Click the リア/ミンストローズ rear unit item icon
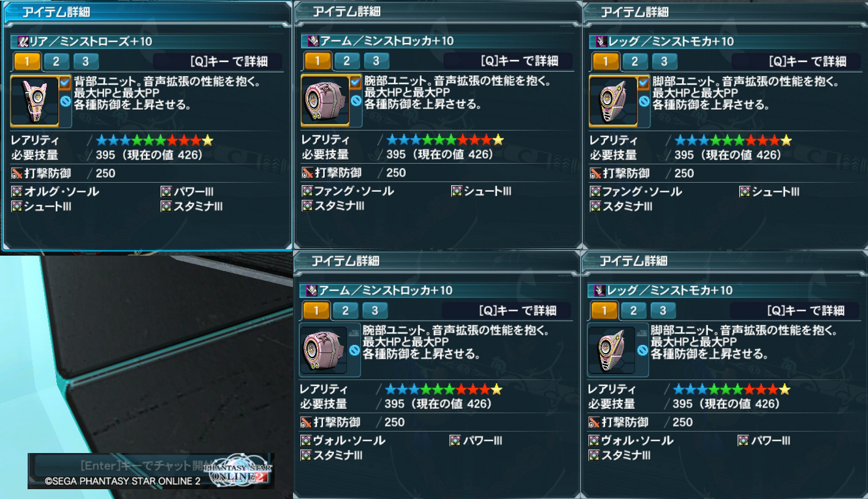Viewport: 868px width, 499px height. 35,100
